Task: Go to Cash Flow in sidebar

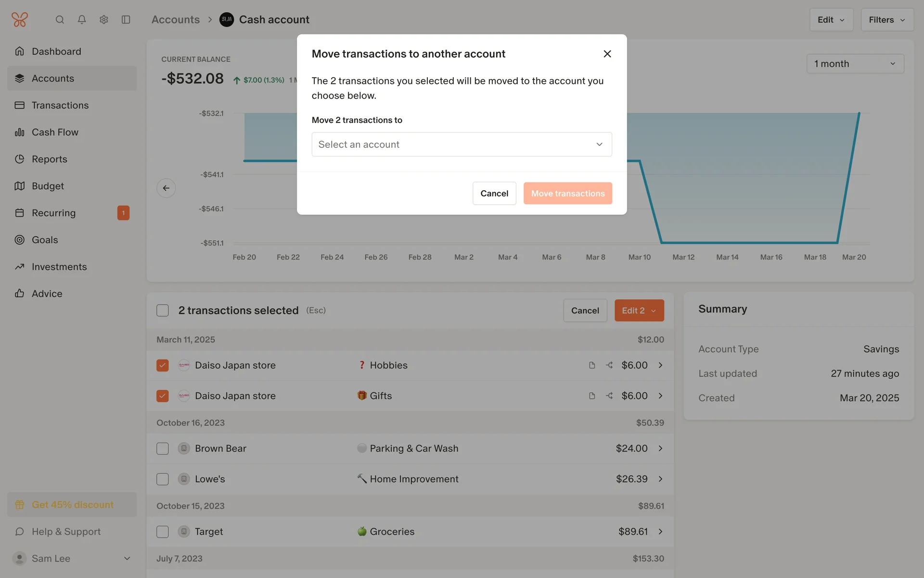Action: tap(55, 132)
